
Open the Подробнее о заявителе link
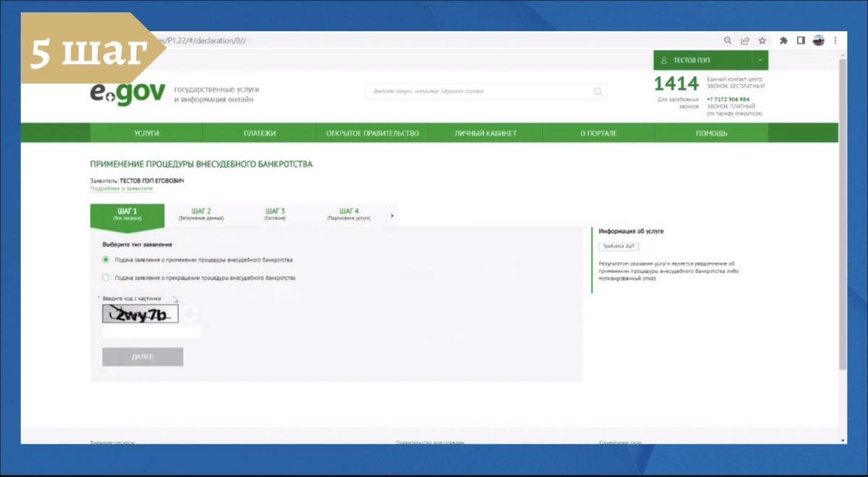[122, 188]
